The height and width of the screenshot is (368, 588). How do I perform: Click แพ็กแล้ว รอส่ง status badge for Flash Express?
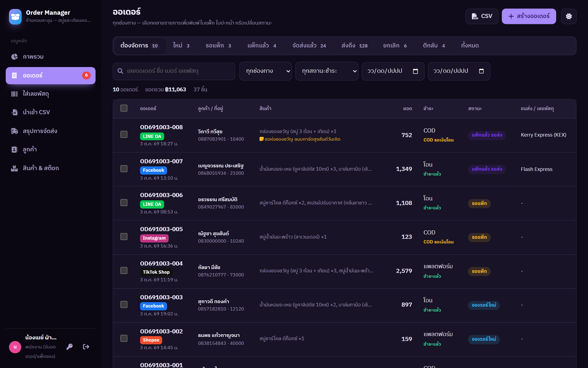tap(487, 169)
